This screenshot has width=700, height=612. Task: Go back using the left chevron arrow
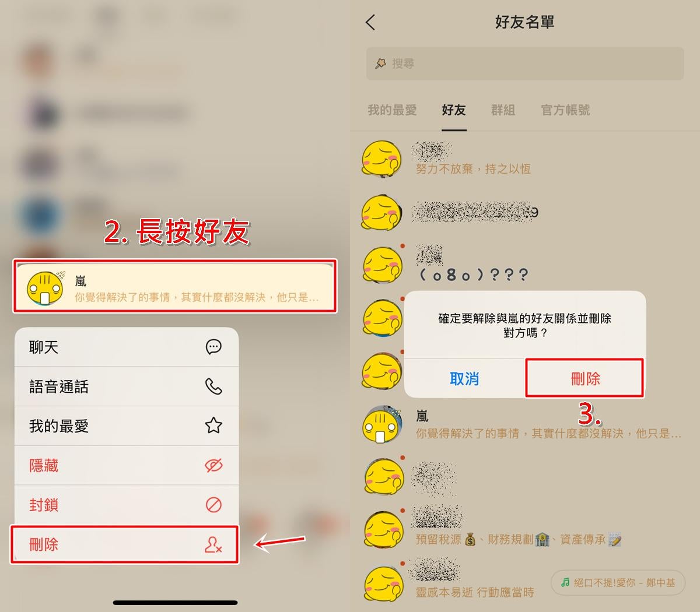pos(370,23)
